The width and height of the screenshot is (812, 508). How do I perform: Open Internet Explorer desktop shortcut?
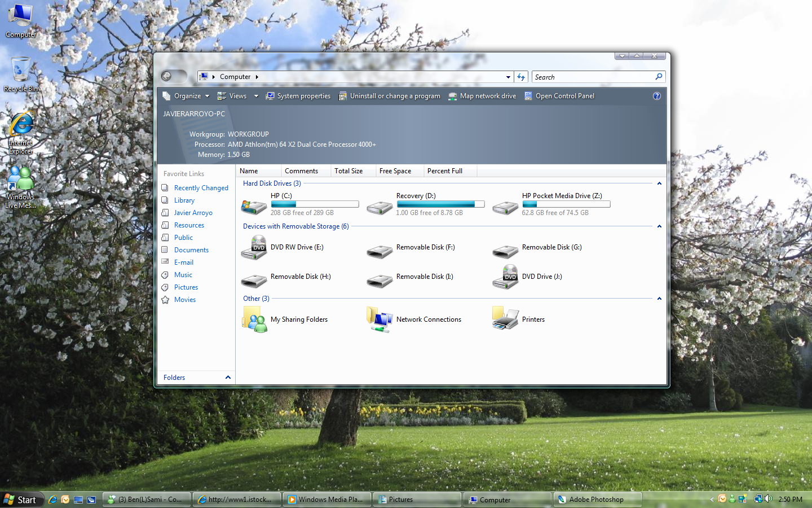21,133
